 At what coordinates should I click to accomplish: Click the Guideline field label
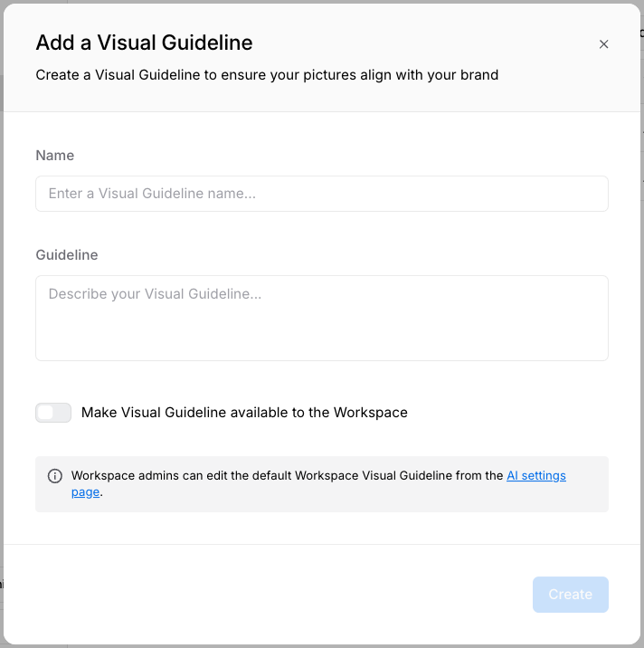67,255
